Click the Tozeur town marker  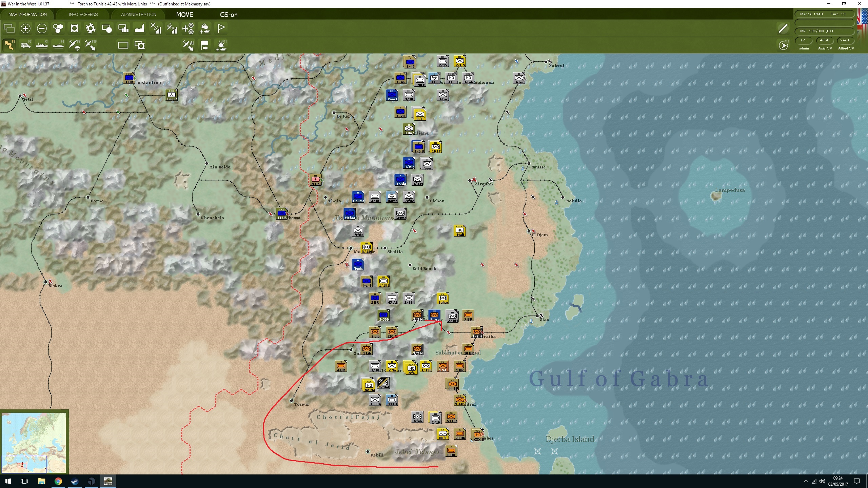[291, 401]
